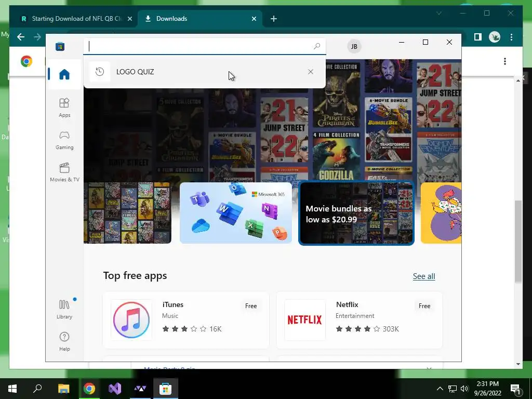Click the Chrome logo on Downloads page

tap(26, 61)
